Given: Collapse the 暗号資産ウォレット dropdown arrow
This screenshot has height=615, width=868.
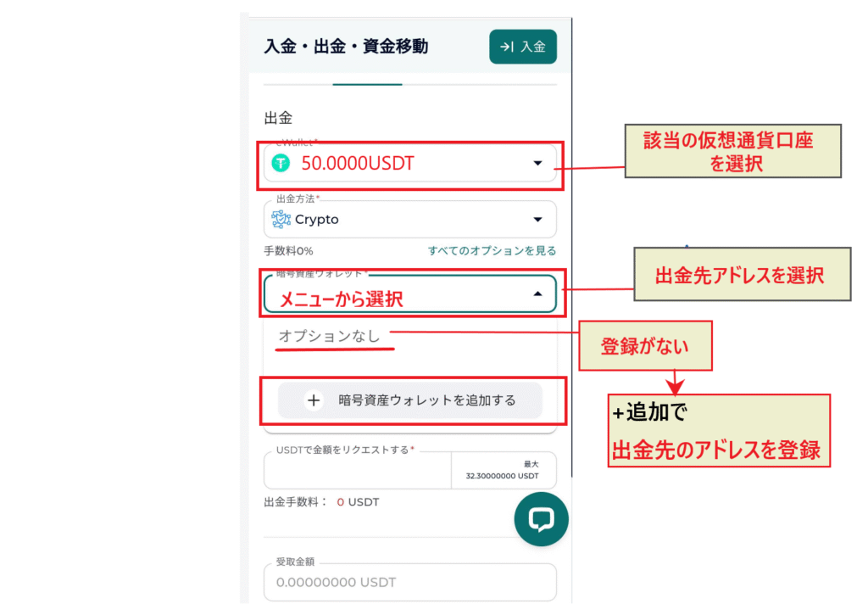Looking at the screenshot, I should (x=537, y=294).
